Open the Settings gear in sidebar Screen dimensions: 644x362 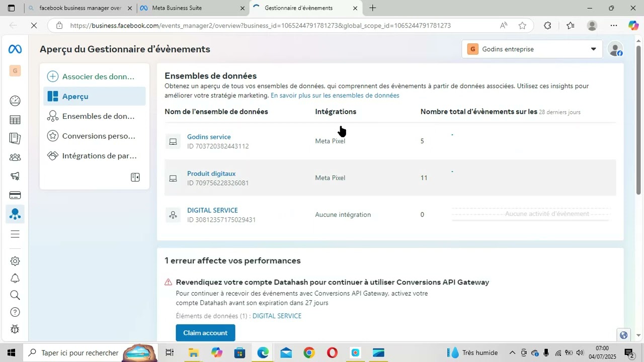pos(15,261)
